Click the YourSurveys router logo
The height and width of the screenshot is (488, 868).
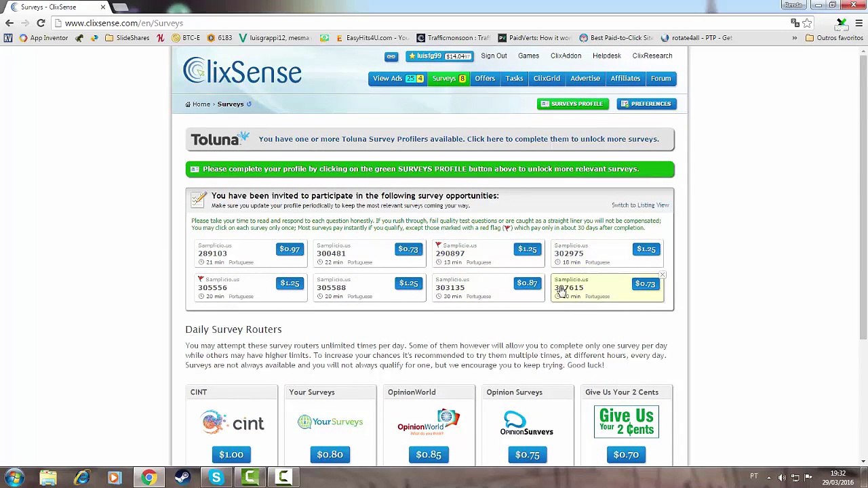tap(330, 422)
